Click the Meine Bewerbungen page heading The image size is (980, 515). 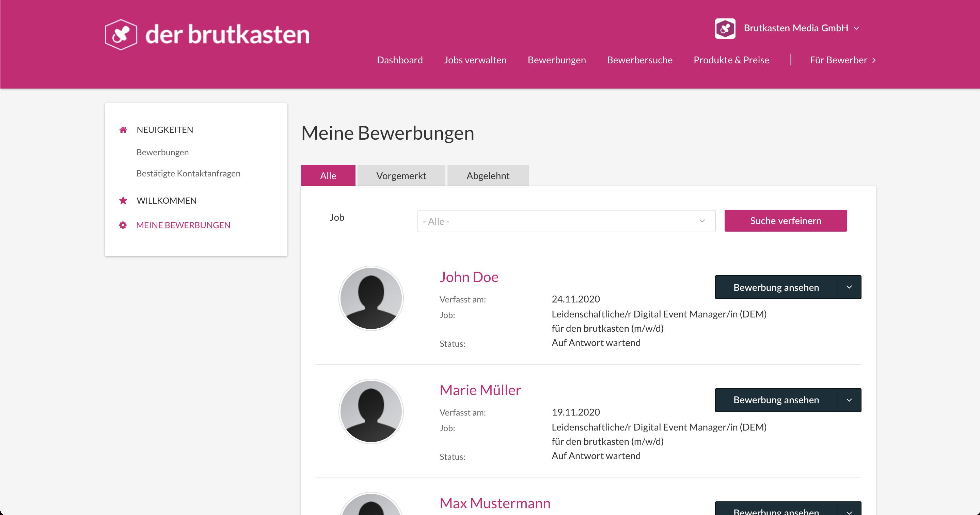pyautogui.click(x=388, y=133)
